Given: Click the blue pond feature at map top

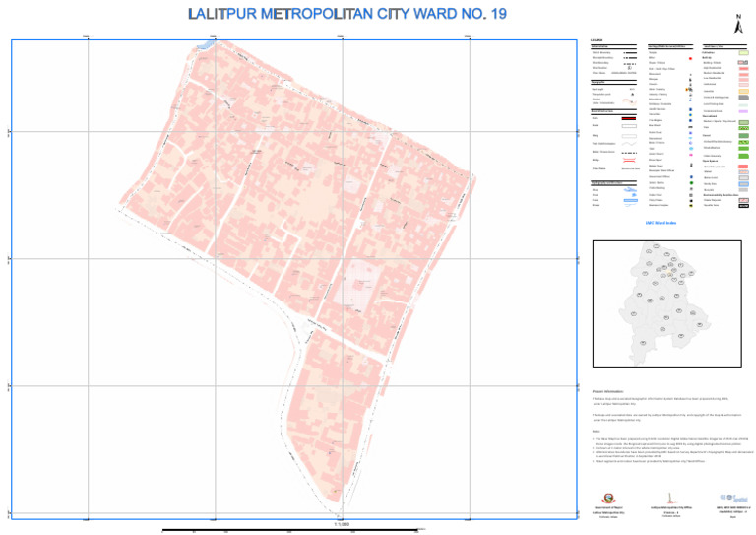Looking at the screenshot, I should click(205, 45).
